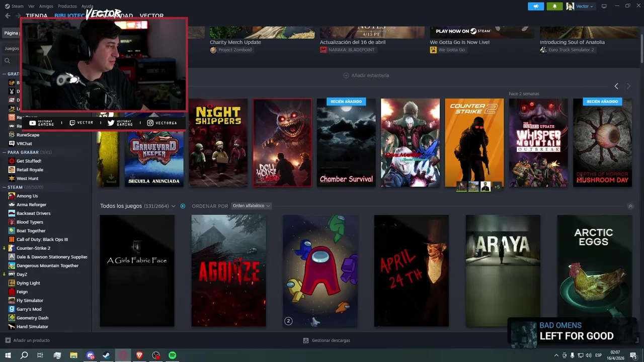Open the Orden alfabético sort dropdown
This screenshot has width=644, height=362.
pos(251,206)
